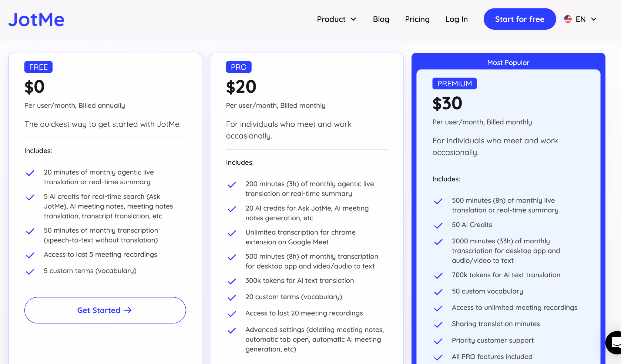Open the Product dropdown menu
The image size is (621, 364).
337,19
